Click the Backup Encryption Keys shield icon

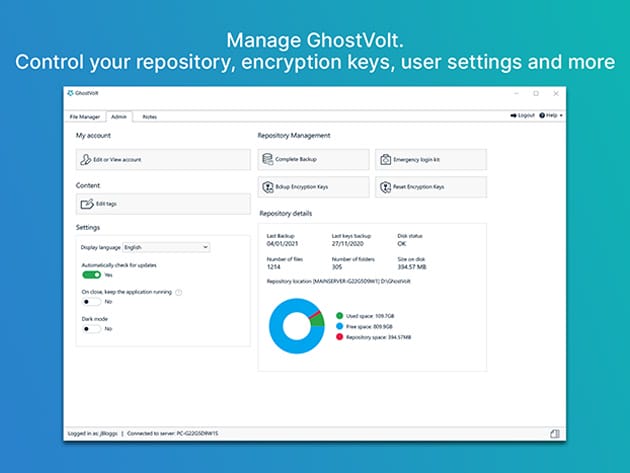[267, 187]
